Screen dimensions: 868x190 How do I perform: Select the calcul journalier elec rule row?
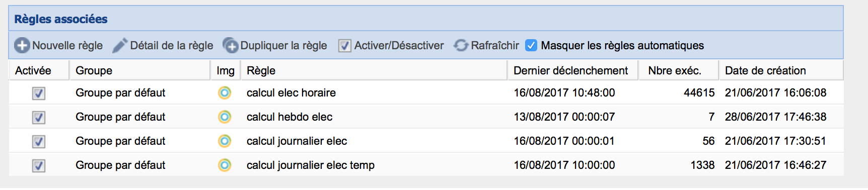pos(426,141)
